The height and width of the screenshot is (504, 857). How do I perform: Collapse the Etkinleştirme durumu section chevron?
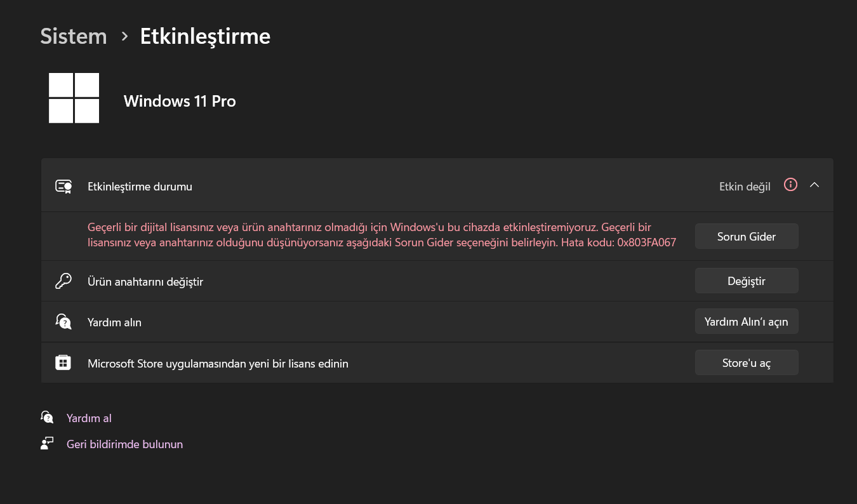pyautogui.click(x=814, y=185)
